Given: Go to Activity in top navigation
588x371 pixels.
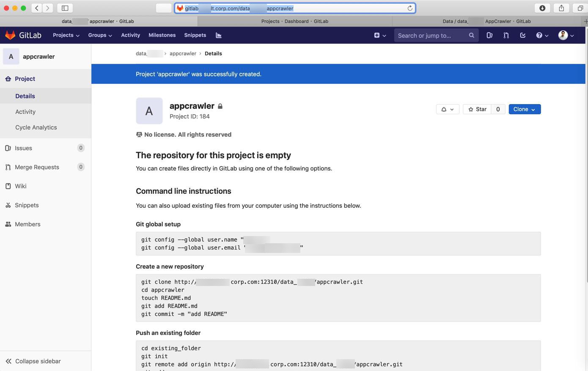Looking at the screenshot, I should pyautogui.click(x=130, y=36).
